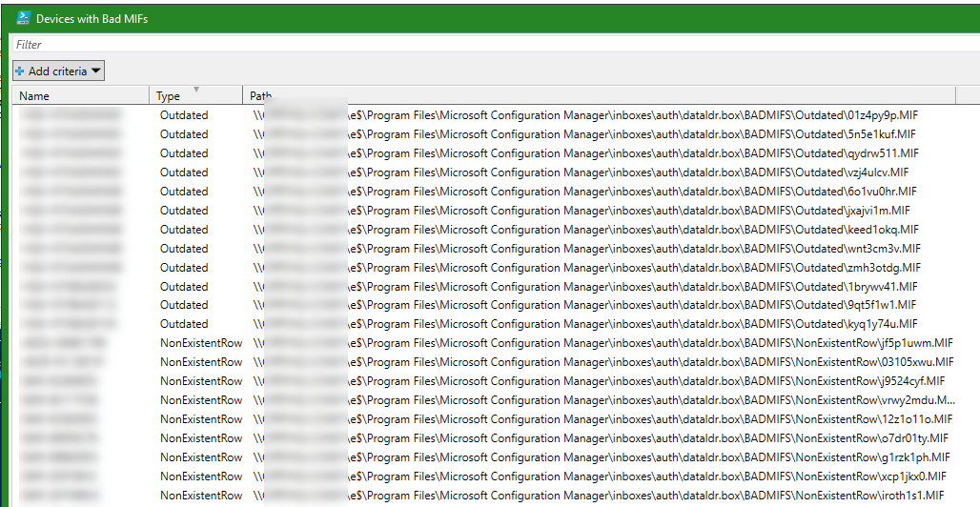Select path ending with o7dr01ty.MIF
This screenshot has width=980, height=507.
[600, 438]
